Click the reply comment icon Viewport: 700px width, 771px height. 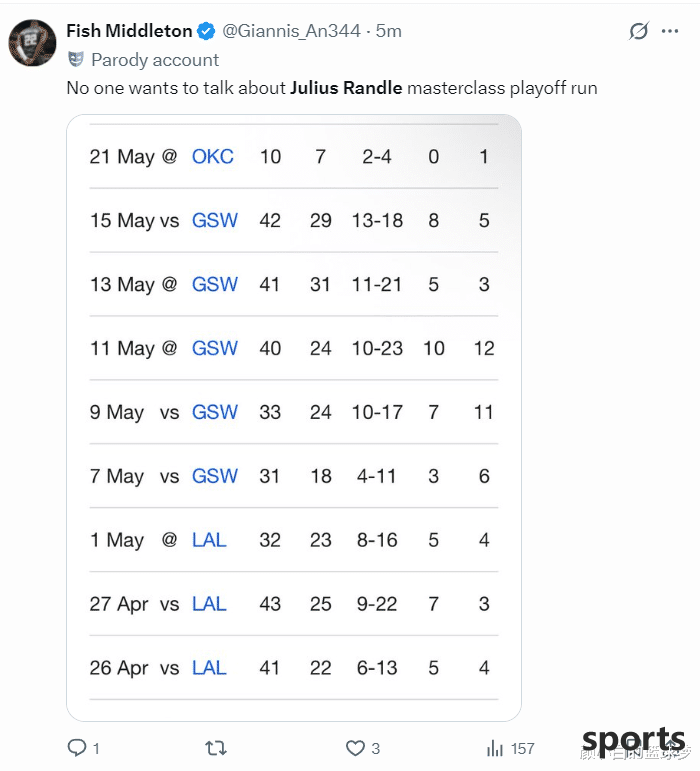pos(77,748)
